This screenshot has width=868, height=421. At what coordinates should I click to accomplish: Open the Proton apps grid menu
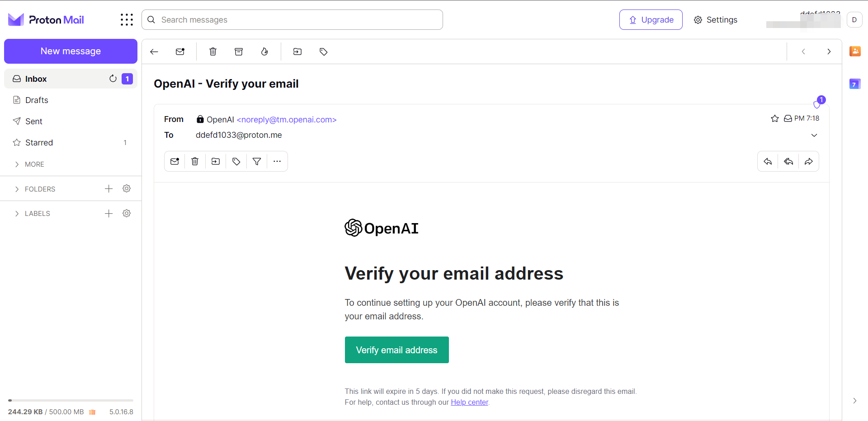coord(127,20)
